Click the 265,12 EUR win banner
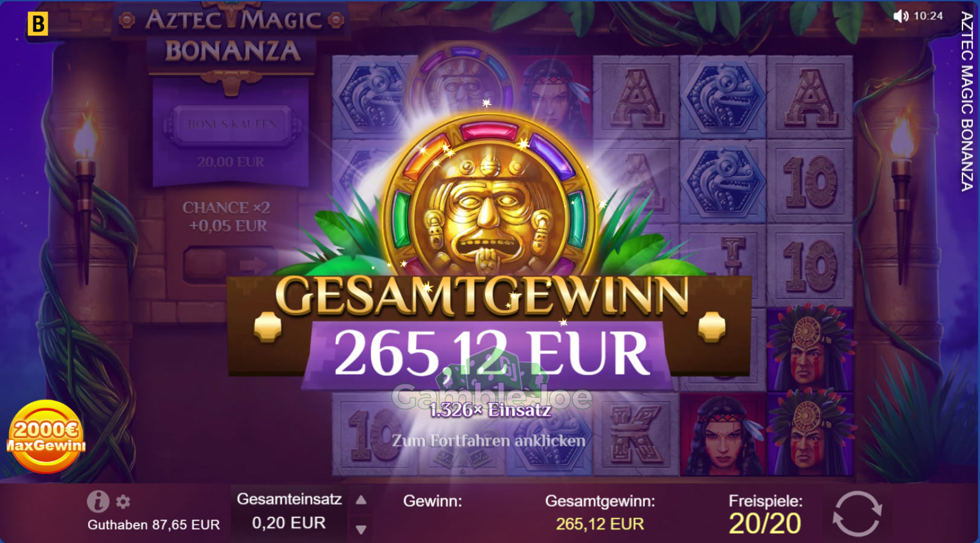The width and height of the screenshot is (980, 543). pyautogui.click(x=490, y=354)
